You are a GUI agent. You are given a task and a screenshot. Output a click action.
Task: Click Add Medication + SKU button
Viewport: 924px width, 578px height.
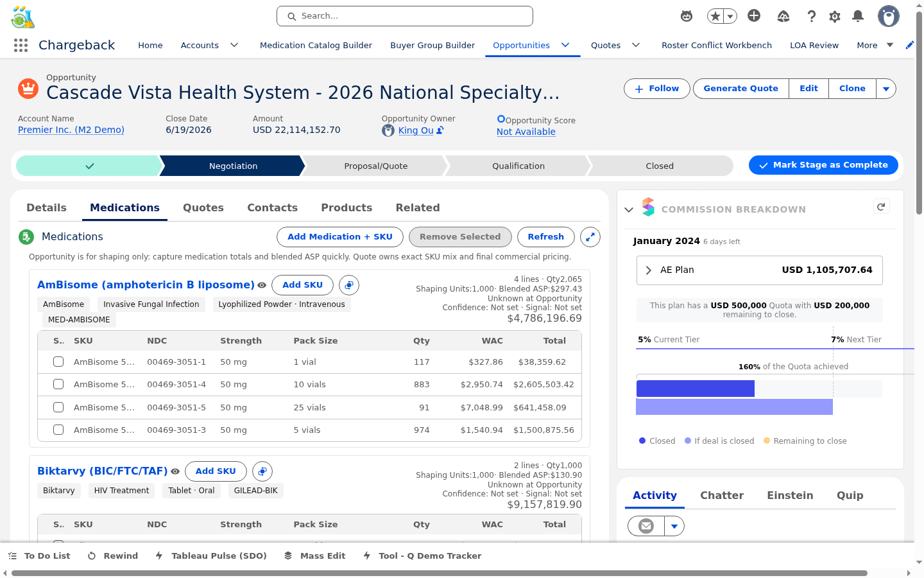[x=340, y=237]
